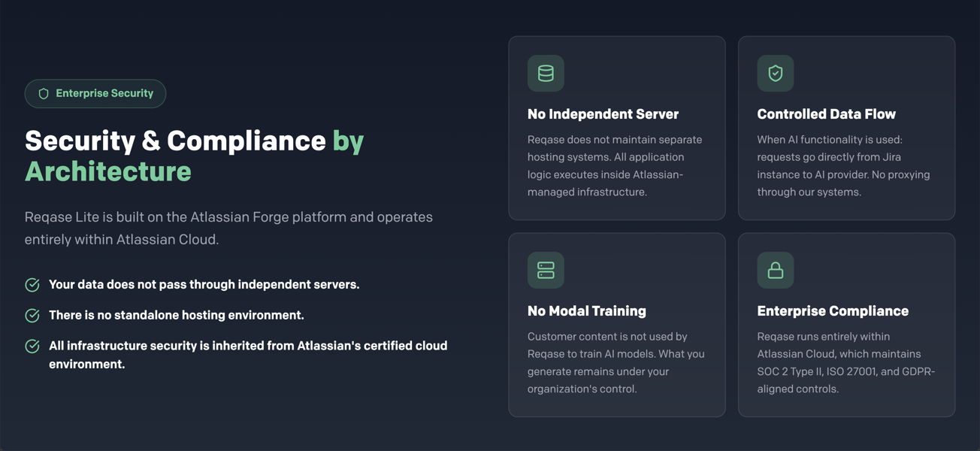Click 'Your data does not pass through independent servers' text
Screen dimensions: 980x451
tap(204, 285)
